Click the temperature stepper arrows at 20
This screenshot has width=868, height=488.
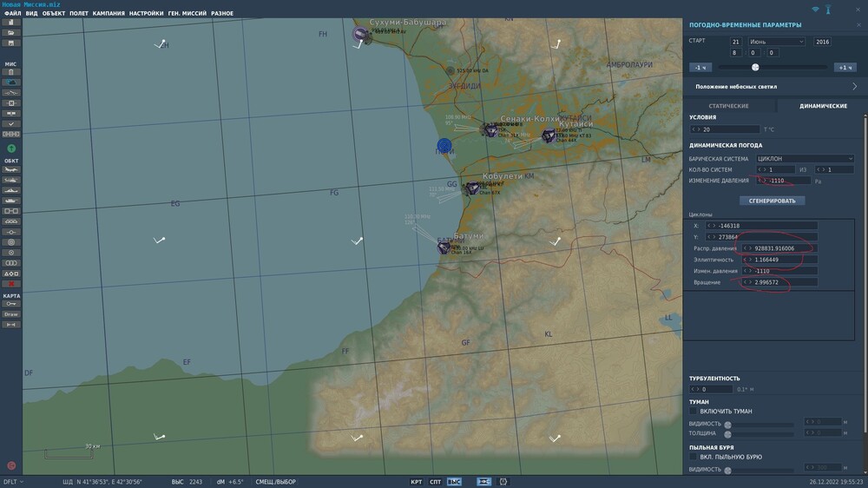tap(696, 129)
